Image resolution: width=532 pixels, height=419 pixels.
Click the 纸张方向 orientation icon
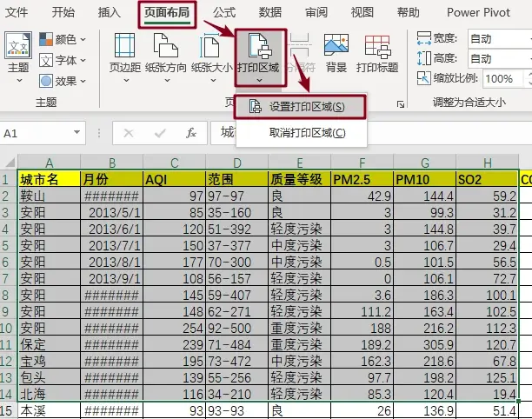coord(166,45)
